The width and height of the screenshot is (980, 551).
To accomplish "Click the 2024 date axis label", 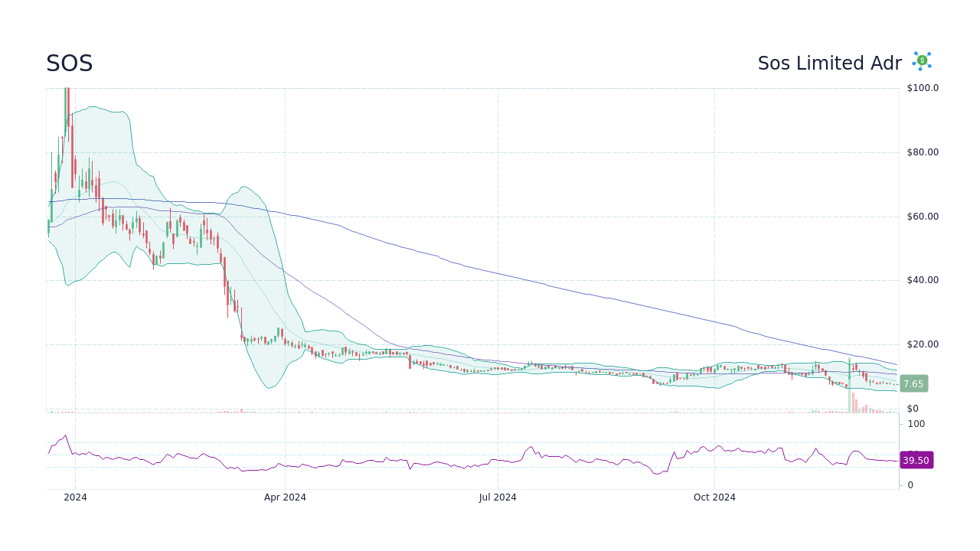I will (x=75, y=497).
